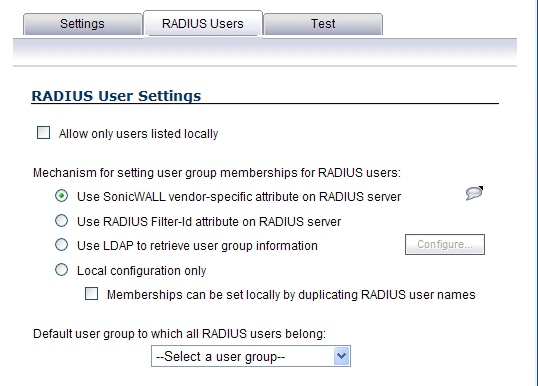538x386 pixels.
Task: Click the RADIUS User Settings heading
Action: [116, 96]
